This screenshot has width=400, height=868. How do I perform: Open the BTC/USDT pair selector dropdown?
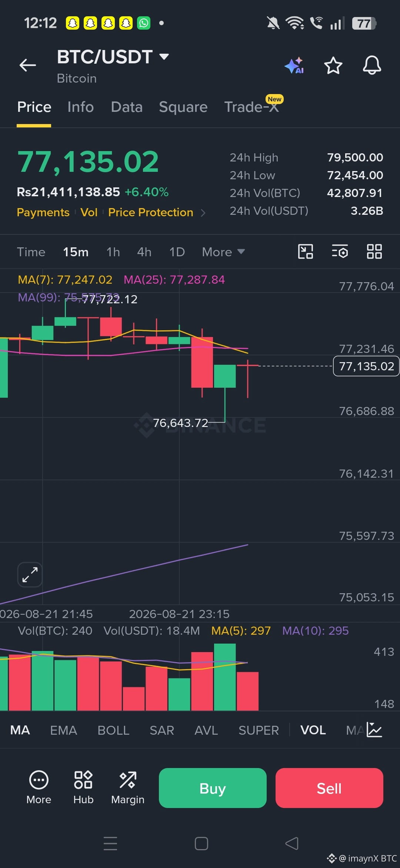(113, 57)
